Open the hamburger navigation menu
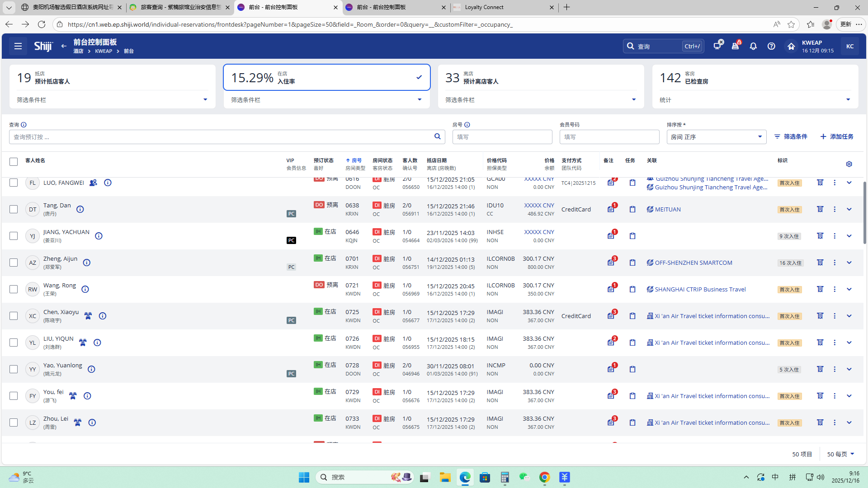Screen dimensions: 868x488 18,46
